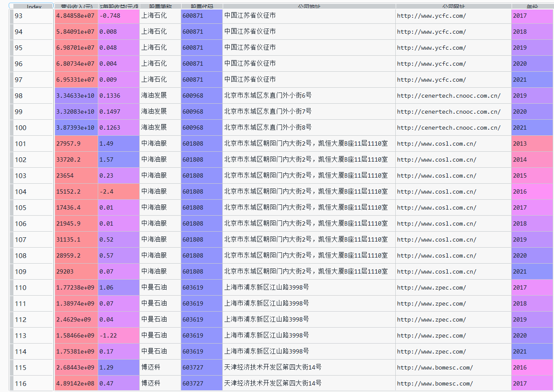The height and width of the screenshot is (392, 554).
Task: Select 海油发展 in row 99
Action: 160,112
